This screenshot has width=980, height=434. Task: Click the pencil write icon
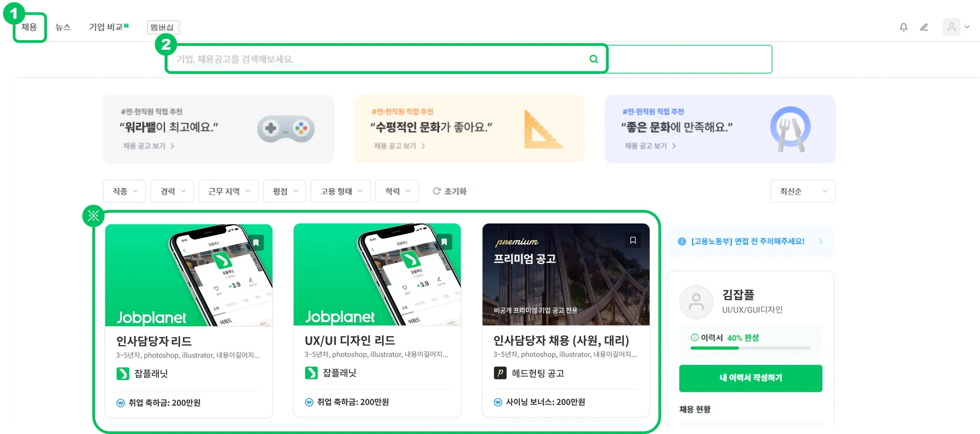tap(924, 27)
